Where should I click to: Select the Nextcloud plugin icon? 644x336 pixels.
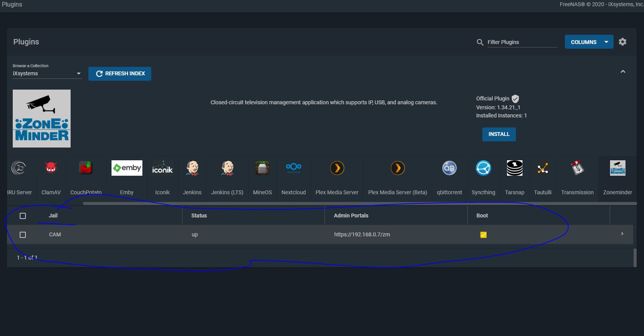(x=294, y=168)
